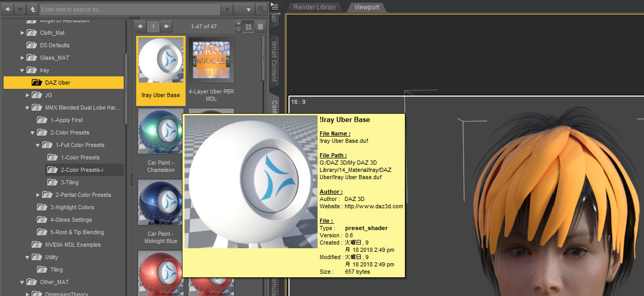Collapse the Iray folder

coord(22,70)
